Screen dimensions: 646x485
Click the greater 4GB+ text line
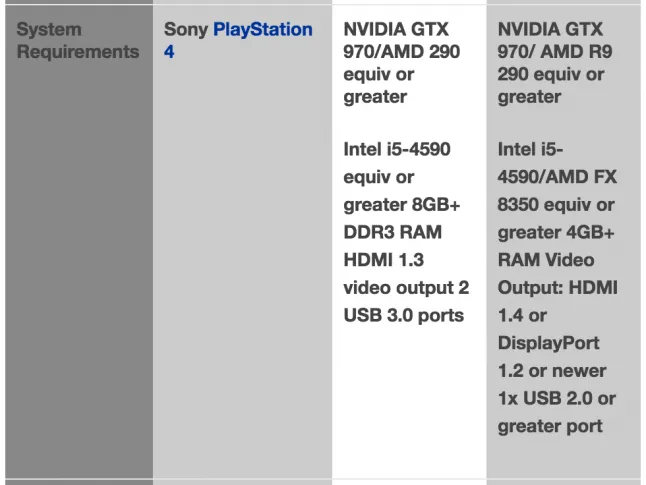(556, 232)
